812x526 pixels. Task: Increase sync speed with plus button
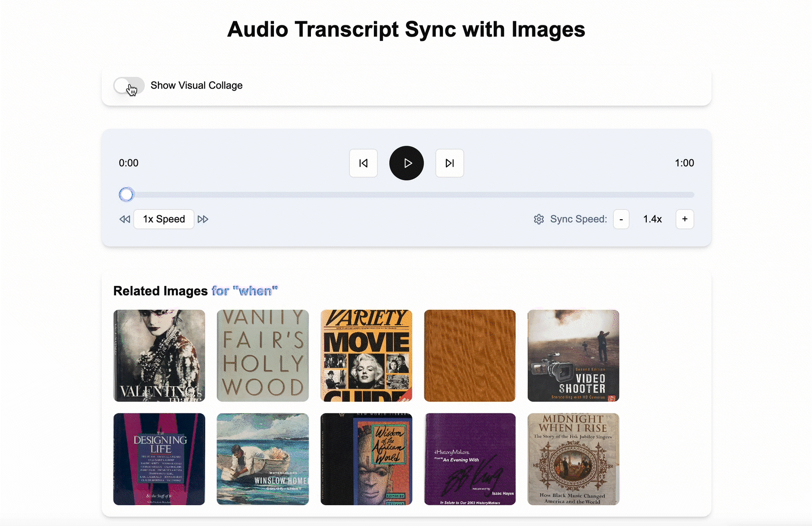pos(685,219)
